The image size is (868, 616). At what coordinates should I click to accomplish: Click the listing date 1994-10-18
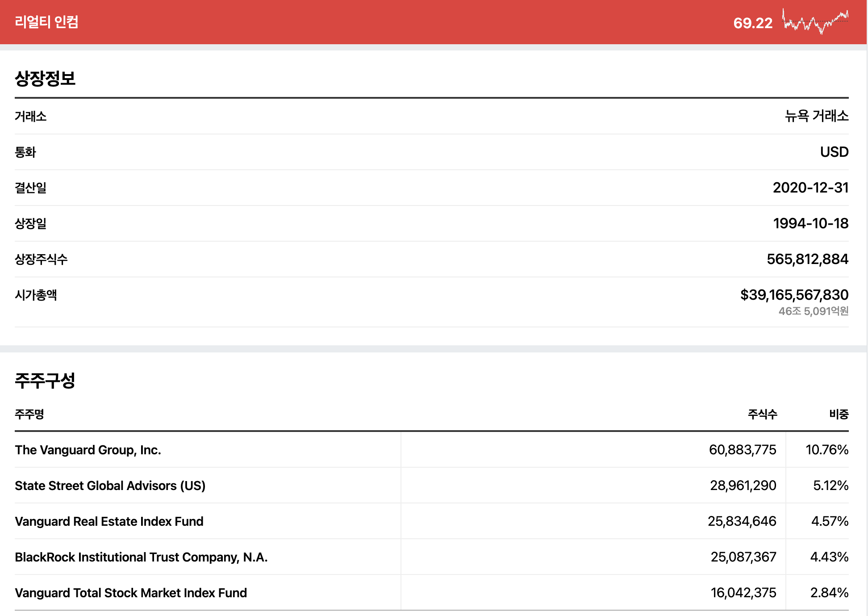tap(810, 223)
